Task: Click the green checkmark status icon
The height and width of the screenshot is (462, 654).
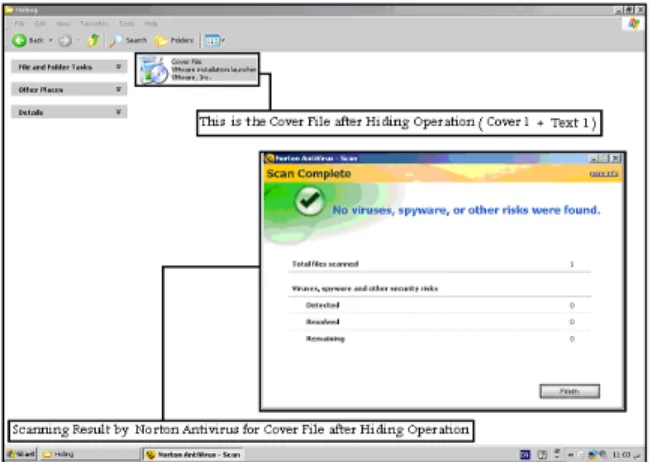Action: tap(309, 201)
